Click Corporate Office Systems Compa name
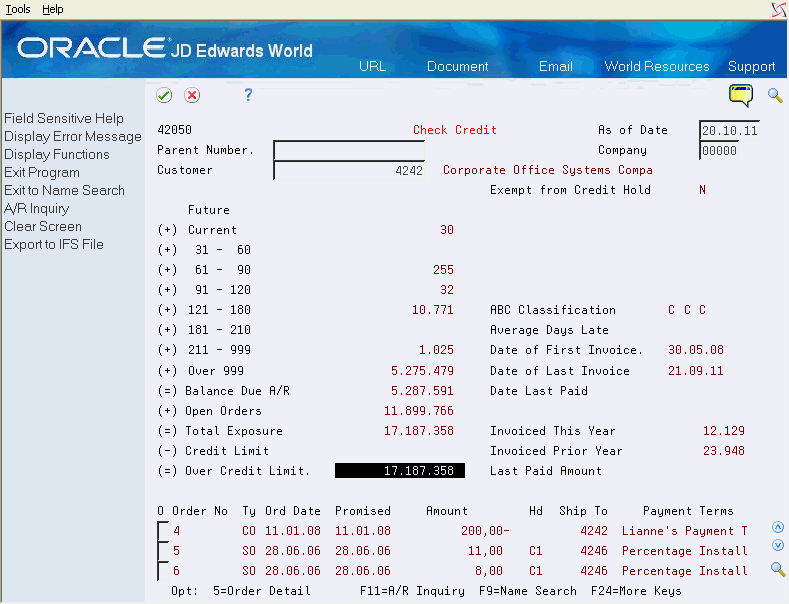This screenshot has height=604, width=789. point(548,170)
